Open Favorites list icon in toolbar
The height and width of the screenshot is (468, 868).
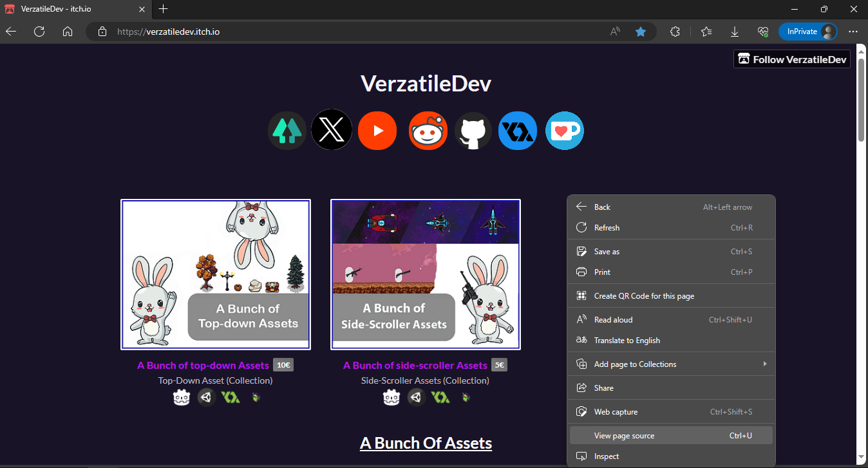pyautogui.click(x=706, y=32)
